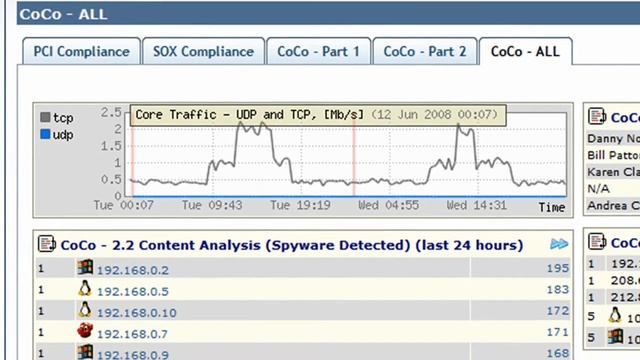Image resolution: width=640 pixels, height=360 pixels.
Task: Click Windows icon next to 192.168.0.9
Action: 85,352
